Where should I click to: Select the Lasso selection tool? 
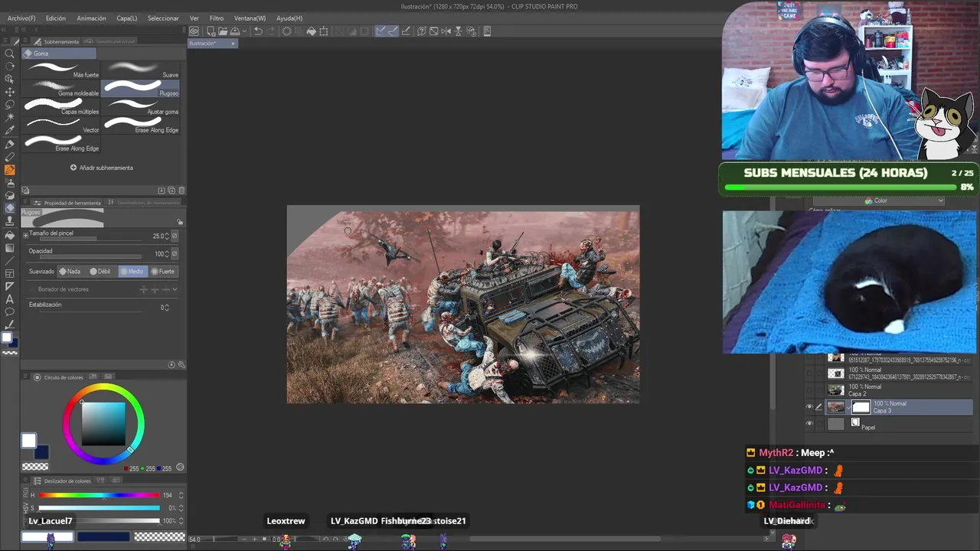10,105
